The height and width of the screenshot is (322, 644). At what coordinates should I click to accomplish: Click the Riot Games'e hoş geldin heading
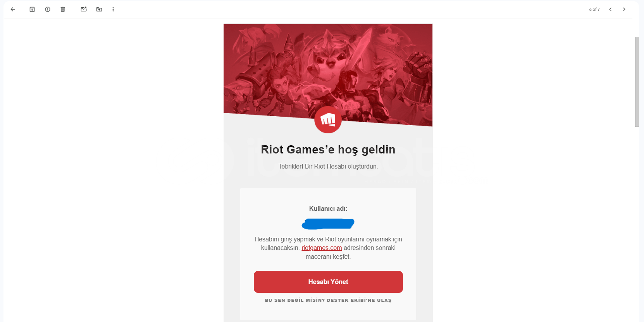328,150
